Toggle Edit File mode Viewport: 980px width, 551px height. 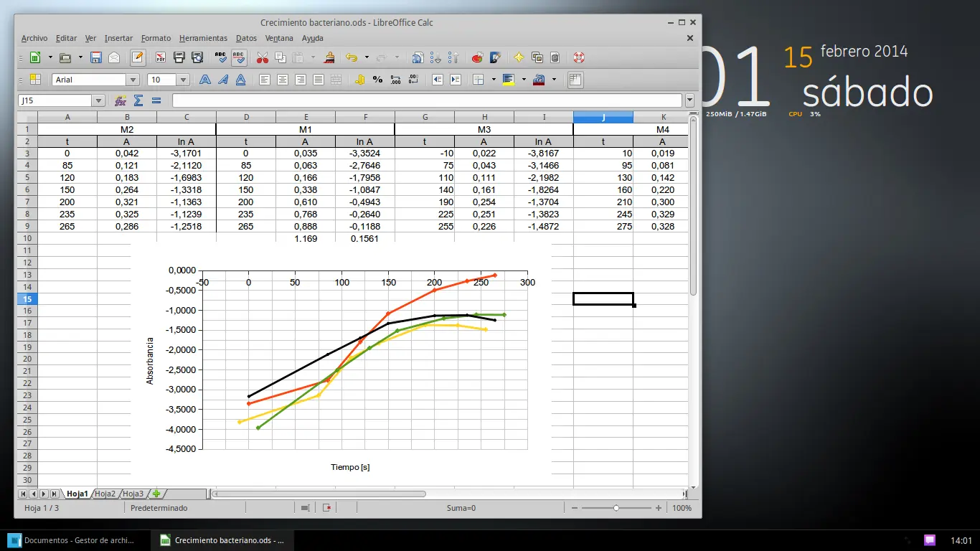pyautogui.click(x=138, y=57)
